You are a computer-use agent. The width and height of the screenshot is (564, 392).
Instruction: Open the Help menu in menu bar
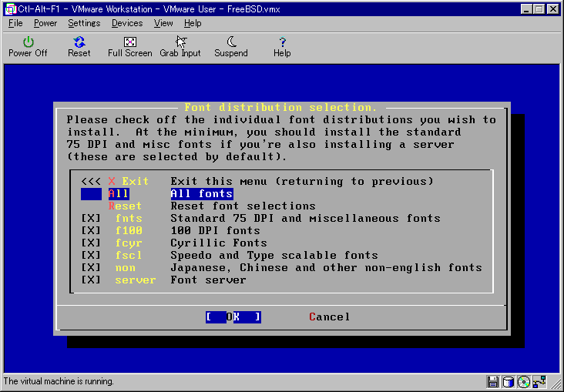pos(193,23)
